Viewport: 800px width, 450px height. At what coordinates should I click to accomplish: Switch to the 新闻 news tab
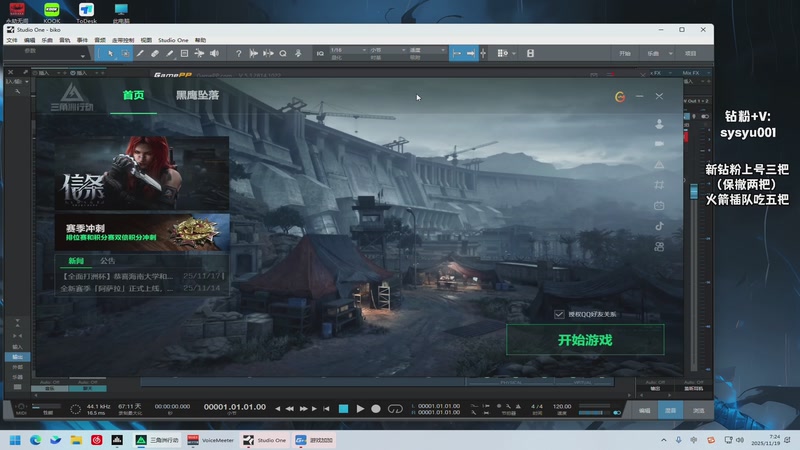[x=76, y=261]
